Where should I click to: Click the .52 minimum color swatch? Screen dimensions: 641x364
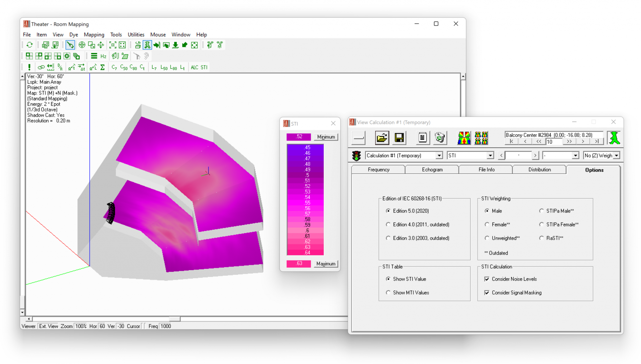299,137
